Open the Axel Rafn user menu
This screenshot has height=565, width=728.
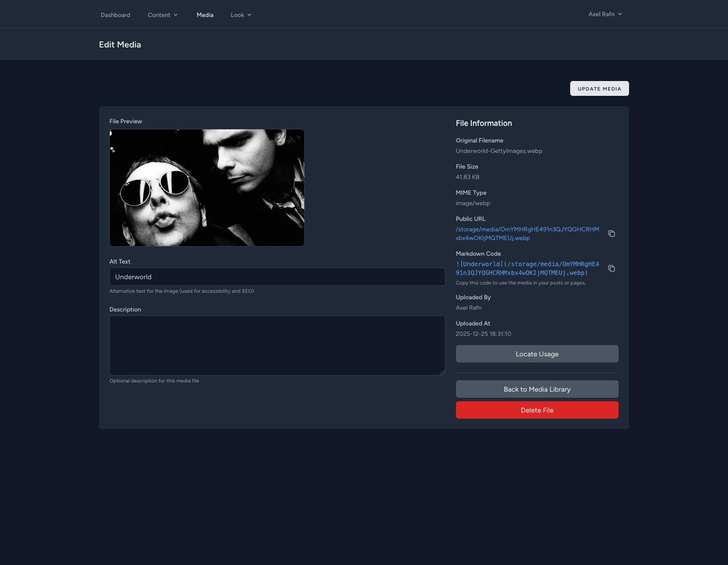coord(605,14)
